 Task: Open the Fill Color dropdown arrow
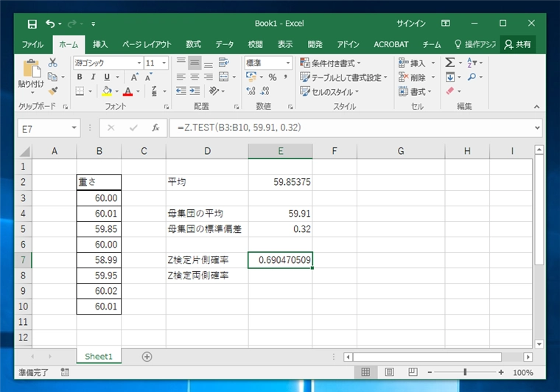point(116,91)
